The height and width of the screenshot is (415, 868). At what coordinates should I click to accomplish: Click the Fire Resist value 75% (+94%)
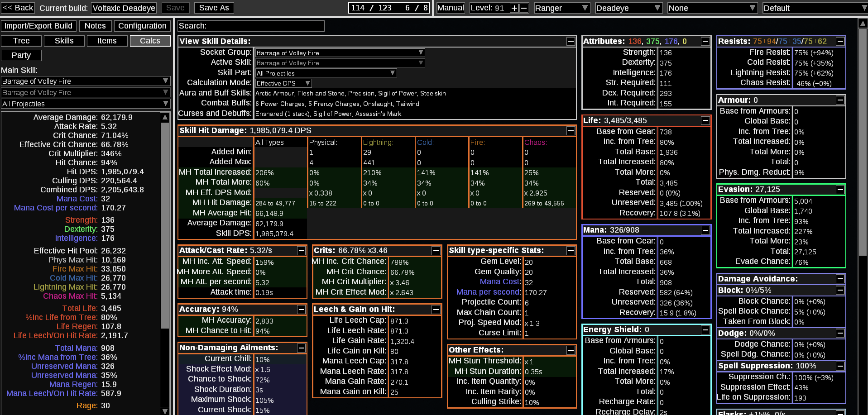814,53
